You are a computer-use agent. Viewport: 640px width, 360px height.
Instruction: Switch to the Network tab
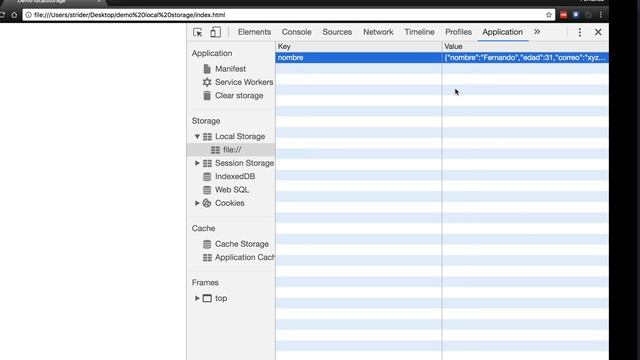tap(378, 32)
